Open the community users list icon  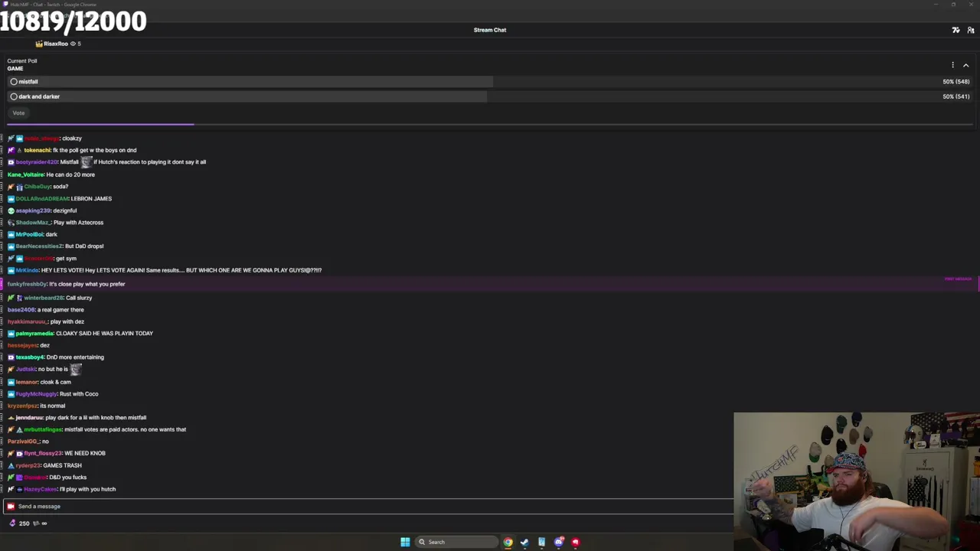(971, 30)
